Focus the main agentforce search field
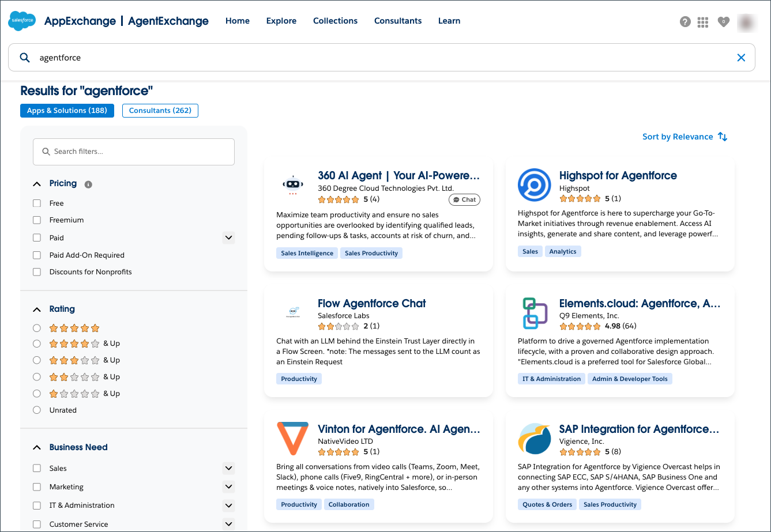The height and width of the screenshot is (532, 771). (x=381, y=58)
